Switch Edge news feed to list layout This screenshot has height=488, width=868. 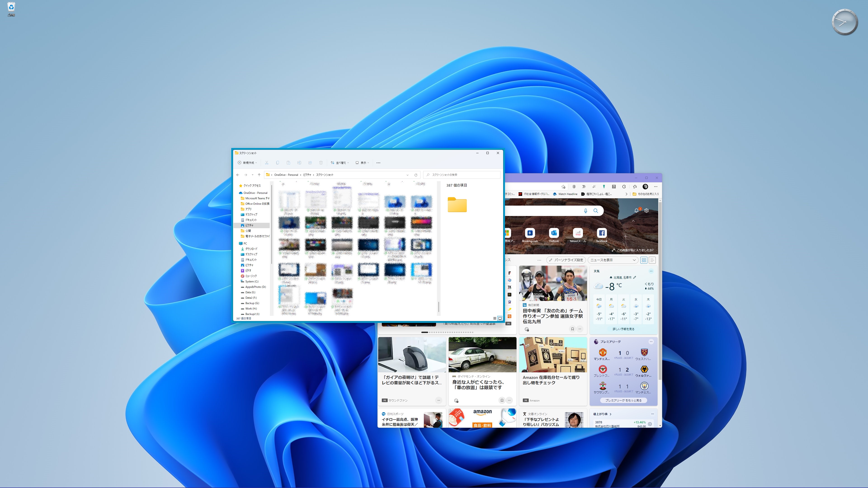tap(652, 260)
